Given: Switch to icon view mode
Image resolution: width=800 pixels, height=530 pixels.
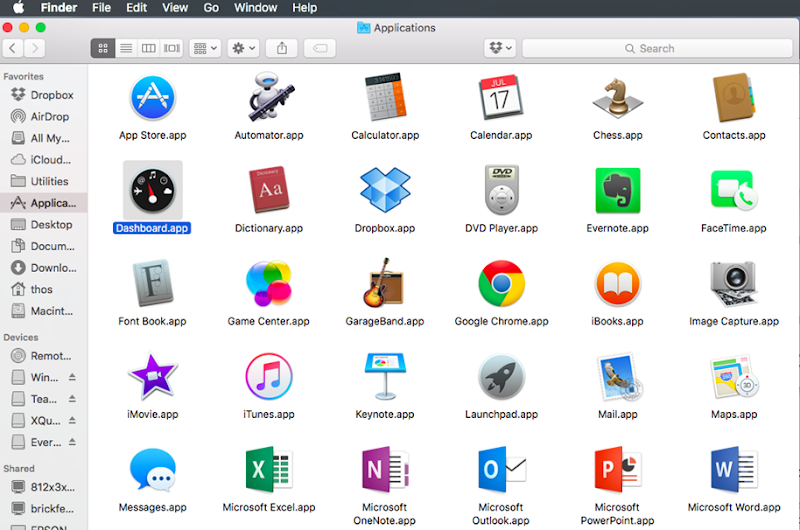Looking at the screenshot, I should pos(103,48).
